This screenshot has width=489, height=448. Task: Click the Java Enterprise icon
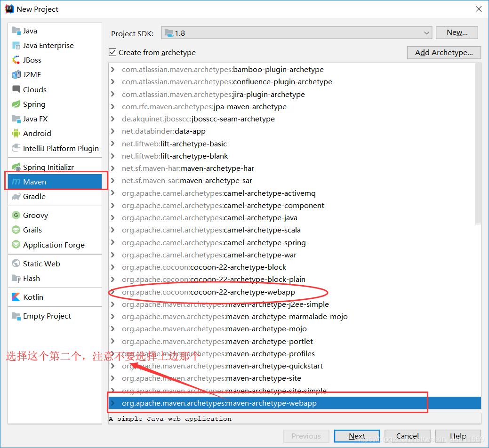tap(16, 46)
